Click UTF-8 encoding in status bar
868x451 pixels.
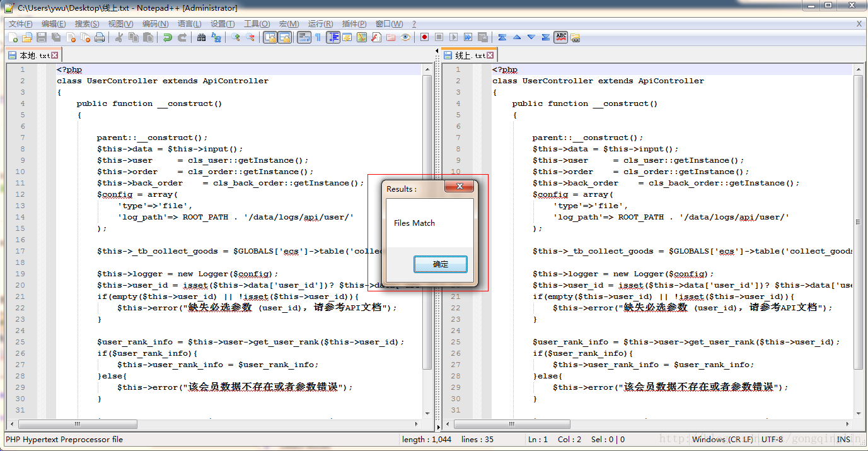click(x=772, y=440)
